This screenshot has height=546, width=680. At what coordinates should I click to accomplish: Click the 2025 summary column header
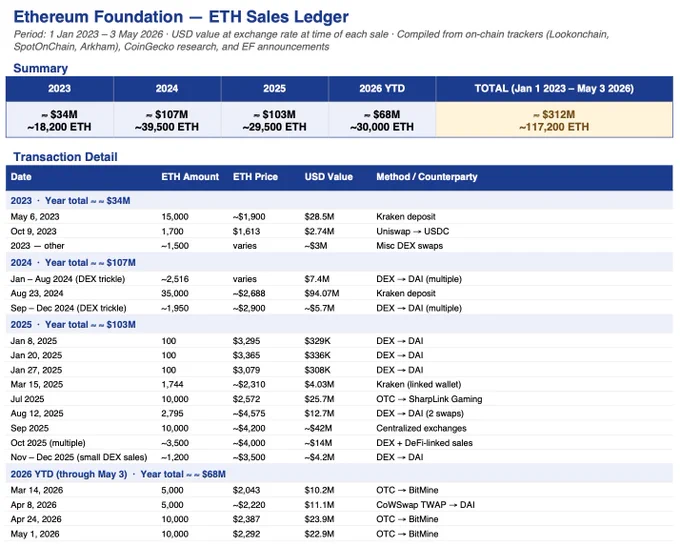(275, 88)
